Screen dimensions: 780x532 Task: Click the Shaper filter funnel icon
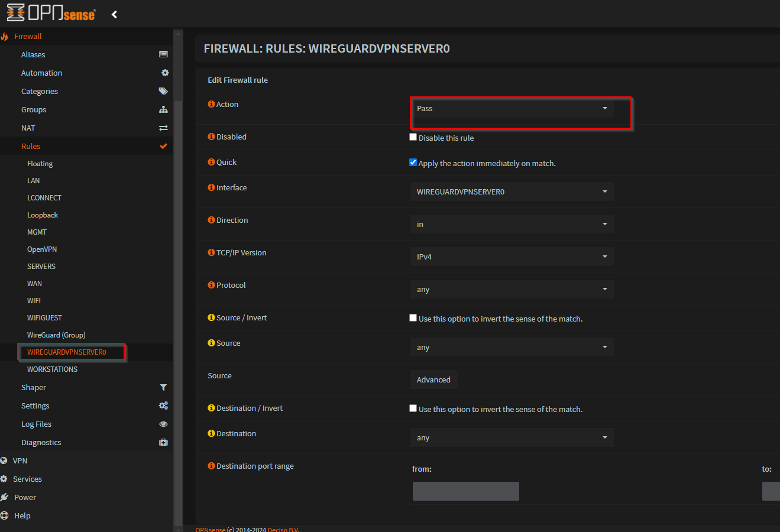[163, 387]
